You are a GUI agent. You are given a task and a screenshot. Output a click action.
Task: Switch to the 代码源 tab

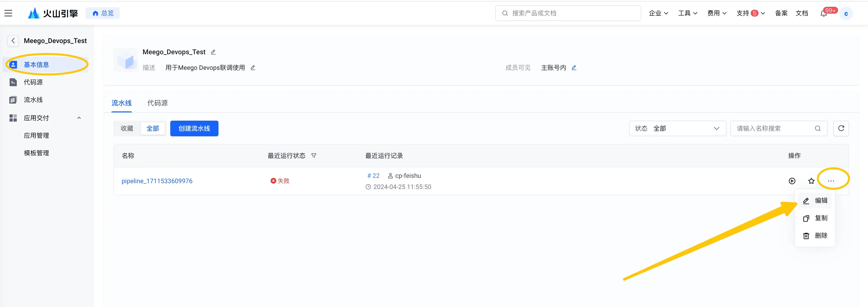157,103
